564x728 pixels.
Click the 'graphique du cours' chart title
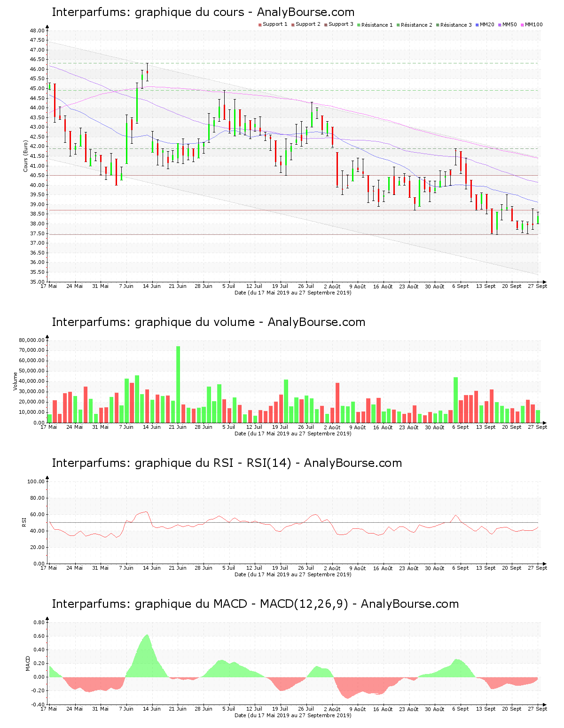point(203,12)
